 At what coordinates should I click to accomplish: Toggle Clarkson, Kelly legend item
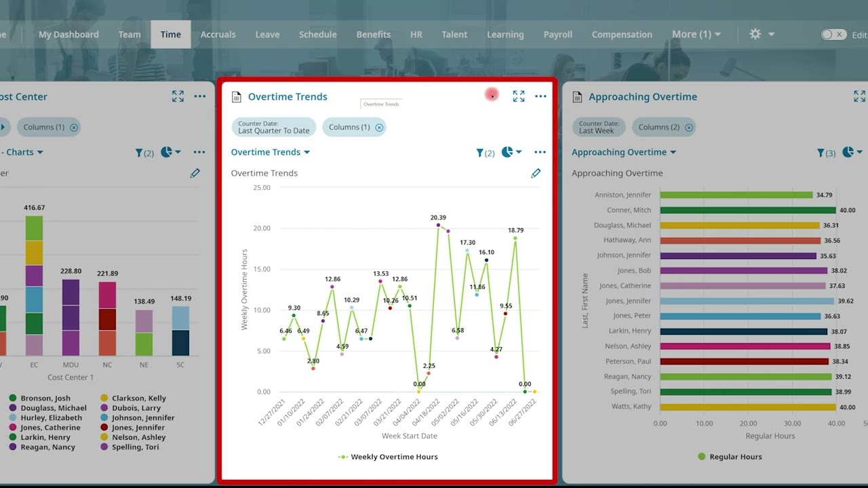[133, 399]
